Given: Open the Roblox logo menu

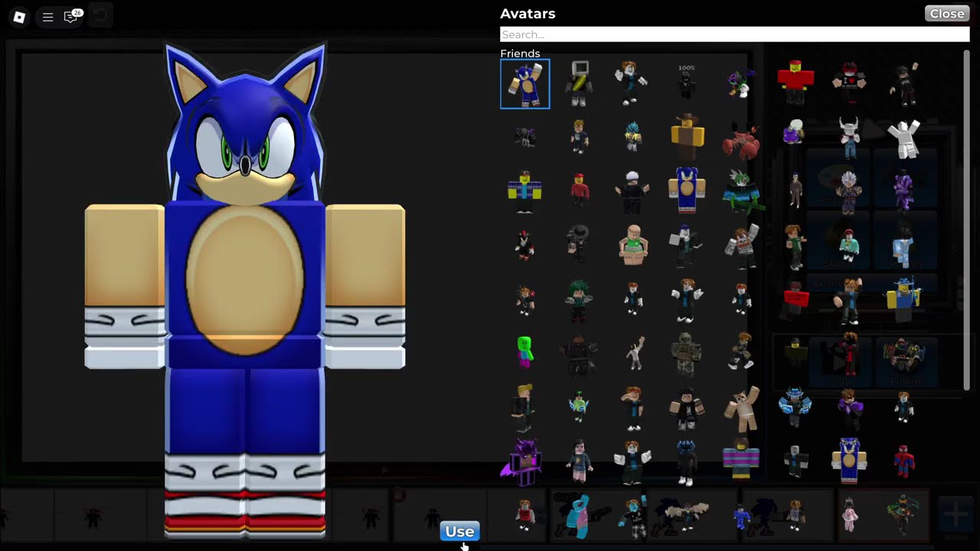Looking at the screenshot, I should coord(19,17).
